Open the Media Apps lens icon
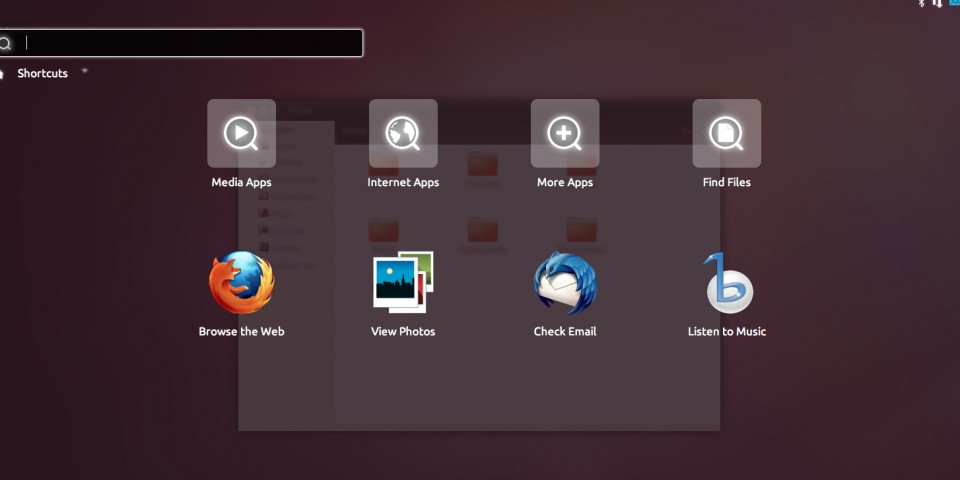The image size is (960, 480). click(x=241, y=133)
